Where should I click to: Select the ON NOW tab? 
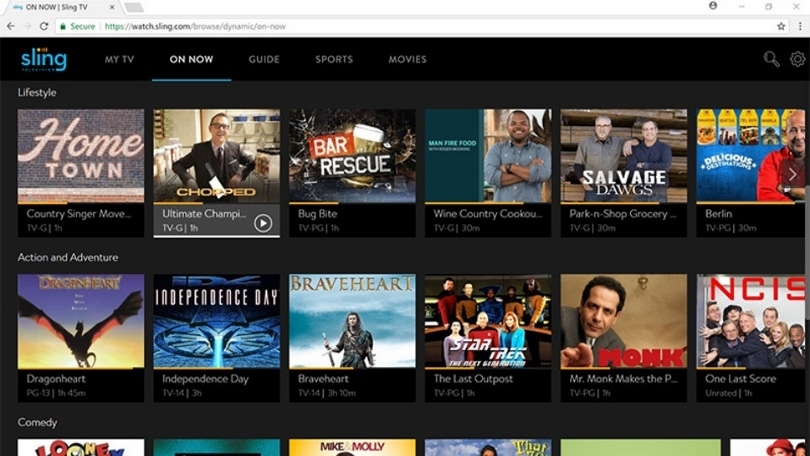[x=191, y=59]
